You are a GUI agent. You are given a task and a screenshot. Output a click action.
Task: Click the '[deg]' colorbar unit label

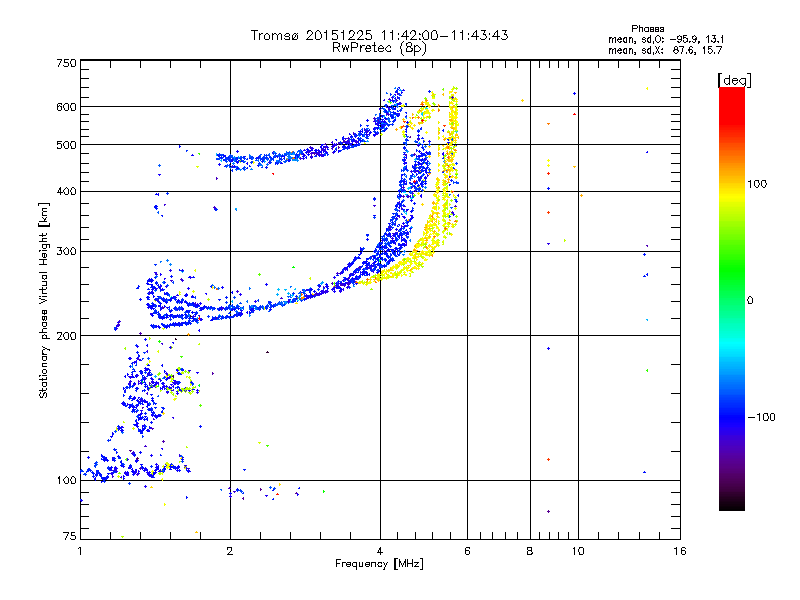[x=734, y=80]
